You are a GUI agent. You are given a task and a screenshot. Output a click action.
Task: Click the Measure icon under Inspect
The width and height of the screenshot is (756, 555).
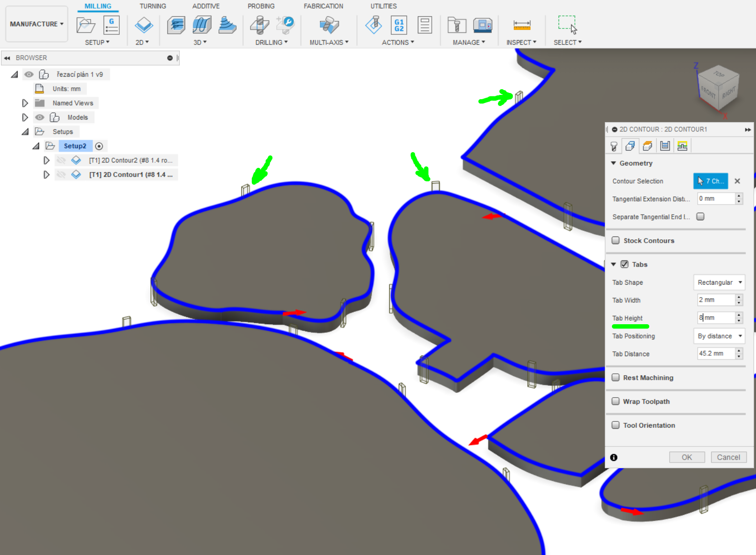point(521,25)
